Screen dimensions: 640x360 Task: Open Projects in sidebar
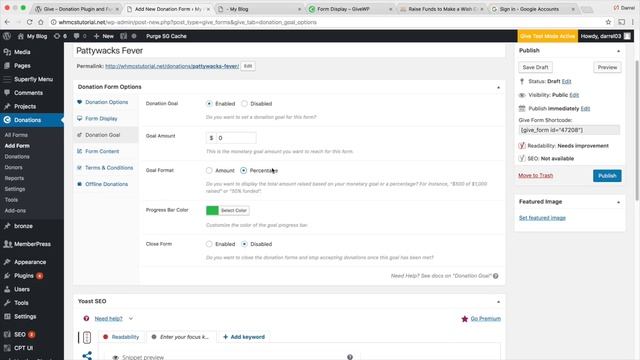pyautogui.click(x=25, y=106)
